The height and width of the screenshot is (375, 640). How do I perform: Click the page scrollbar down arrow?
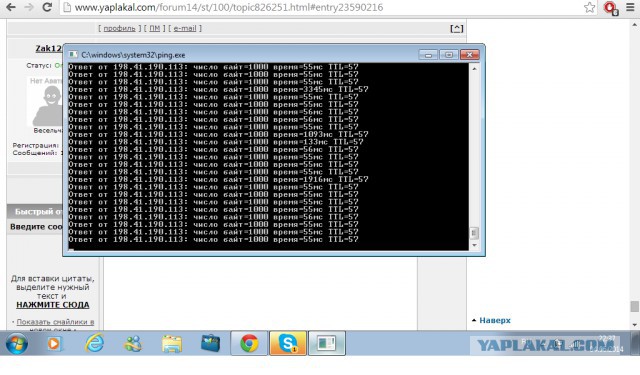click(x=635, y=325)
